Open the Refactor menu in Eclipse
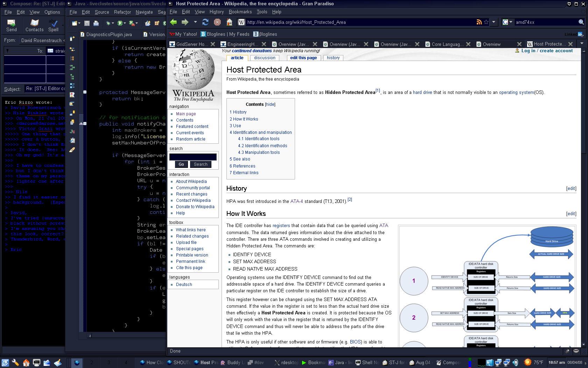Screen dimensions: 588x368 pyautogui.click(x=122, y=12)
